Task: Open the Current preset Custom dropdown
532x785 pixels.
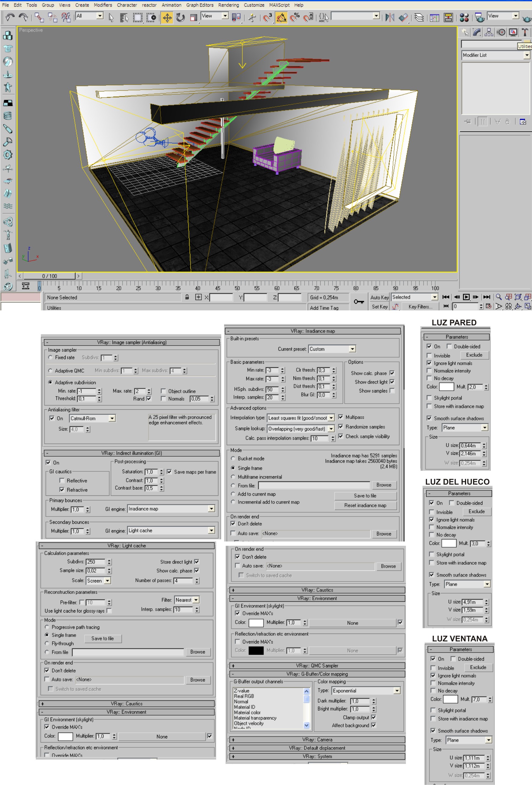Action: coord(332,349)
